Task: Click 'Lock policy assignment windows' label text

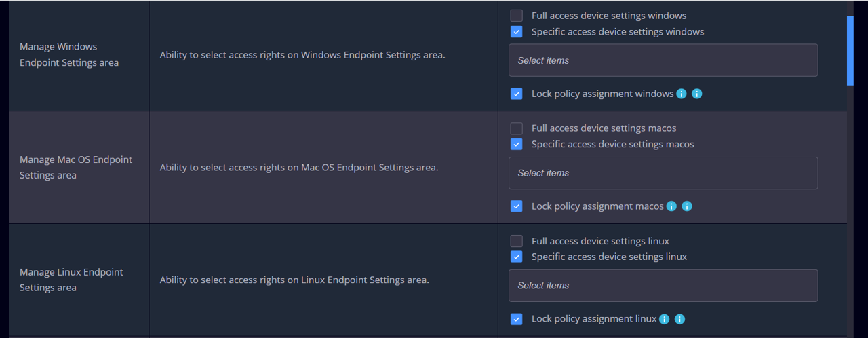Action: (603, 94)
